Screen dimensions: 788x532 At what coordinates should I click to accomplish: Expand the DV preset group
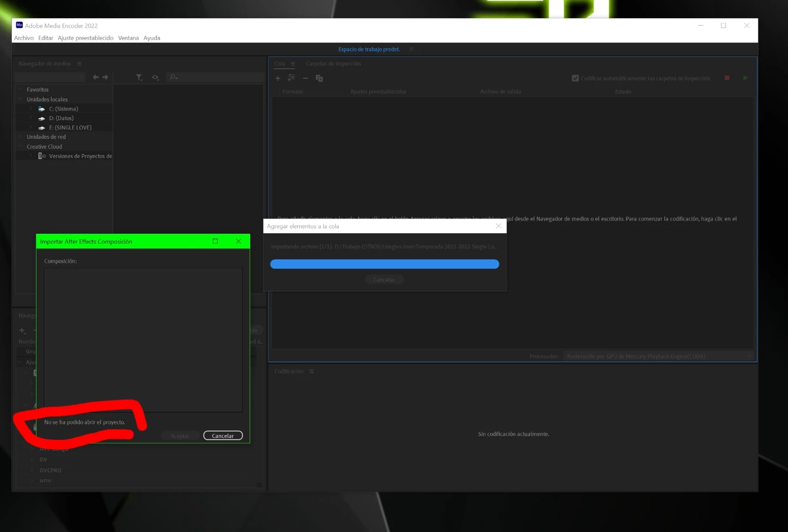32,459
